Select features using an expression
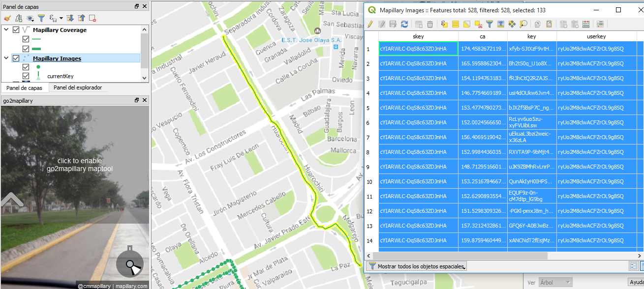 443,24
